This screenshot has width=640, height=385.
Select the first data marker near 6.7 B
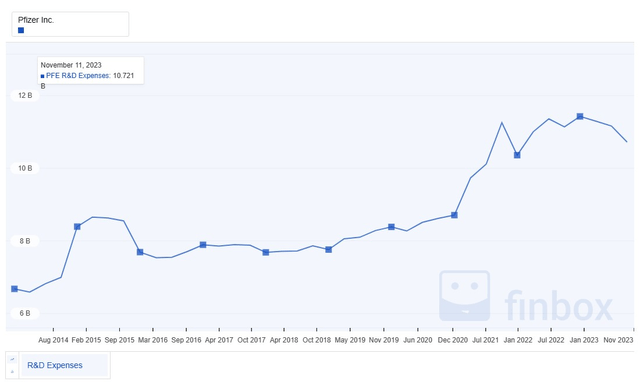(x=15, y=289)
